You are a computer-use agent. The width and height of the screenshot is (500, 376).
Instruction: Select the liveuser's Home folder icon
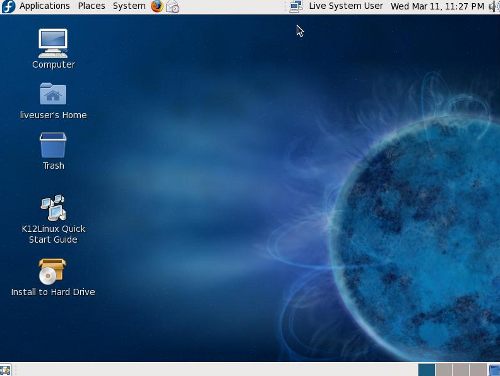point(53,94)
